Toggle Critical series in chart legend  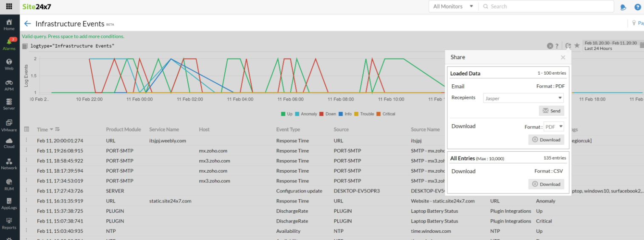point(386,114)
